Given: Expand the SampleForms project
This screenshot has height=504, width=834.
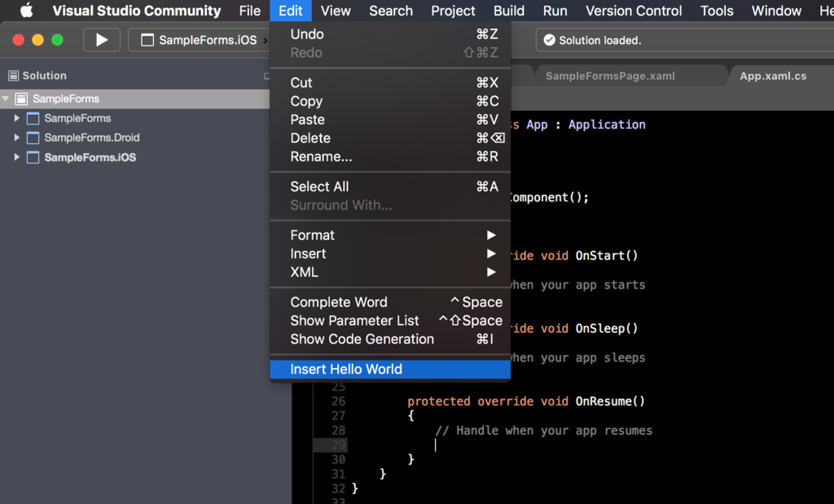Looking at the screenshot, I should click(x=16, y=118).
